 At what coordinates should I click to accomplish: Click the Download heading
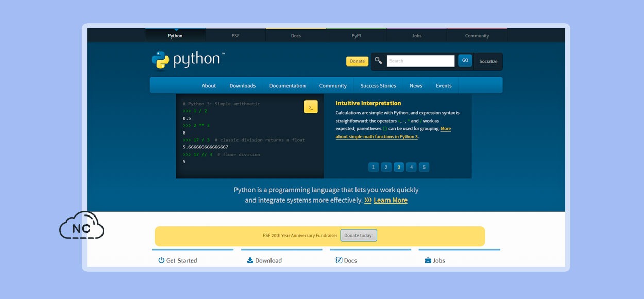(268, 261)
